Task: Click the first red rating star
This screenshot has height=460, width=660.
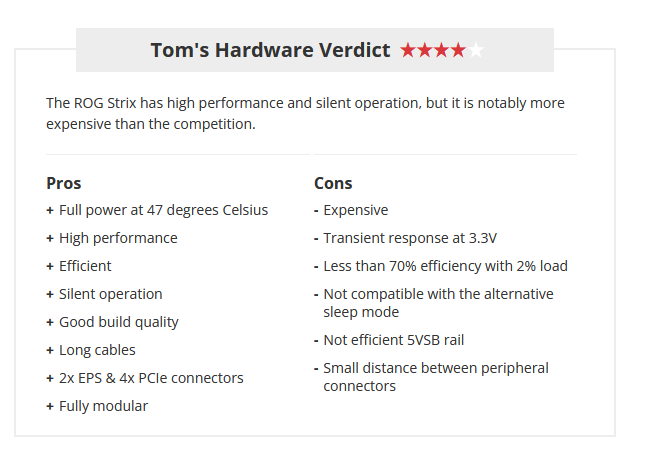Action: [x=407, y=50]
